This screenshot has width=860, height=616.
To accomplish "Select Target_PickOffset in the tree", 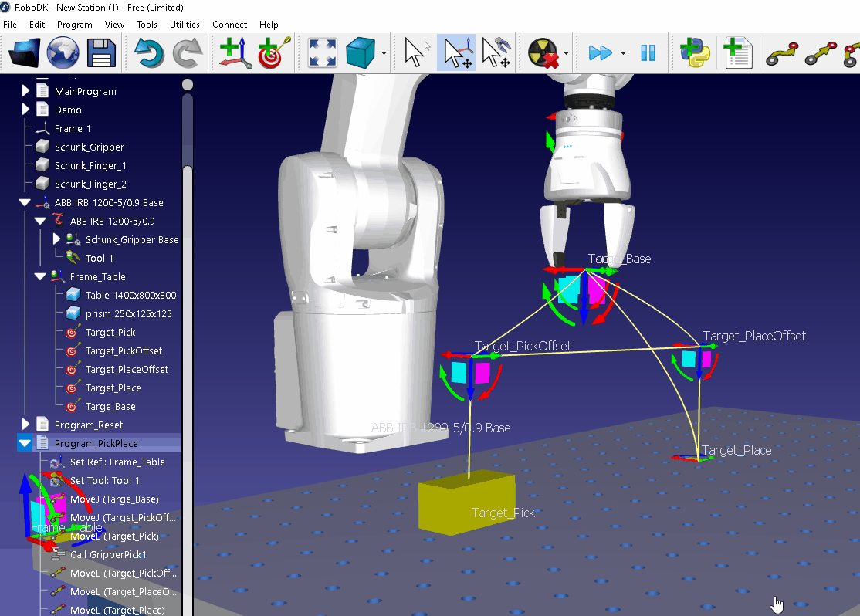I will coord(124,351).
